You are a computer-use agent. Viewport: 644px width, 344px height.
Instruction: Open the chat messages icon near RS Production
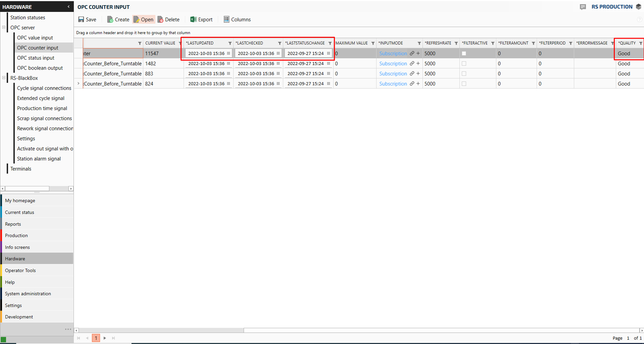coord(582,7)
